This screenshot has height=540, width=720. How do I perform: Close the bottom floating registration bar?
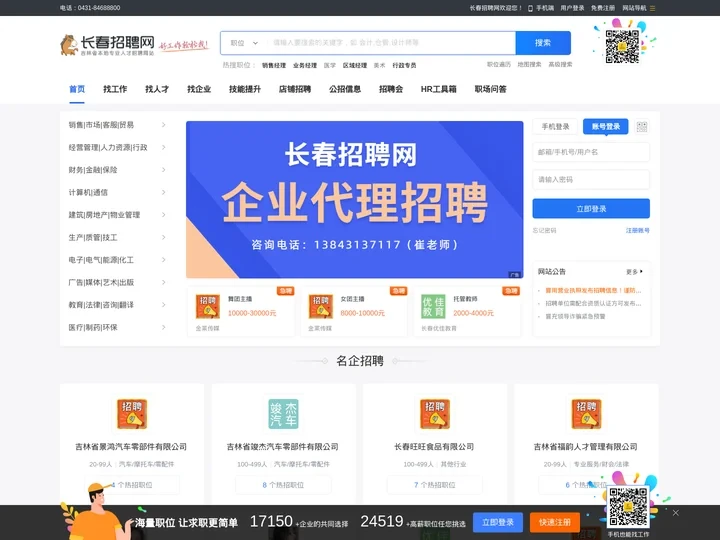click(x=675, y=513)
